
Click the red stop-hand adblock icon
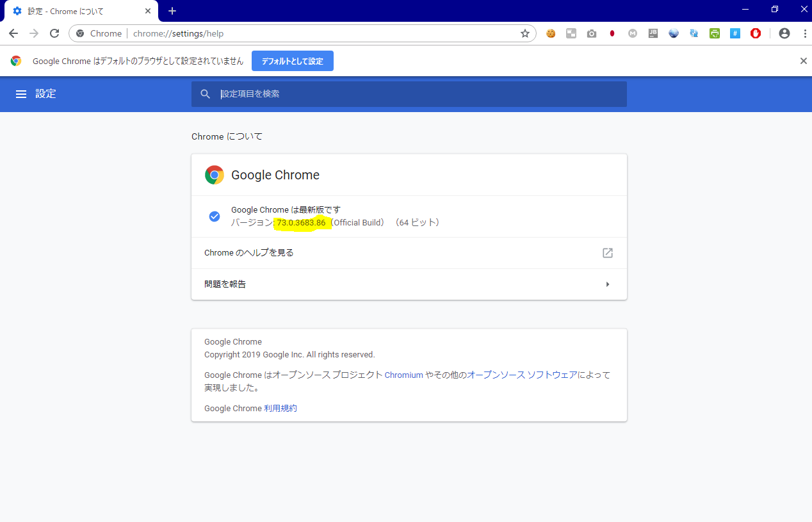(756, 34)
